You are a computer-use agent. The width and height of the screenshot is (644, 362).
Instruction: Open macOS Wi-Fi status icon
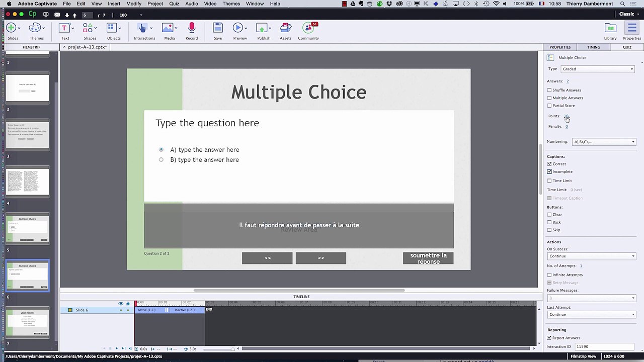point(496,4)
